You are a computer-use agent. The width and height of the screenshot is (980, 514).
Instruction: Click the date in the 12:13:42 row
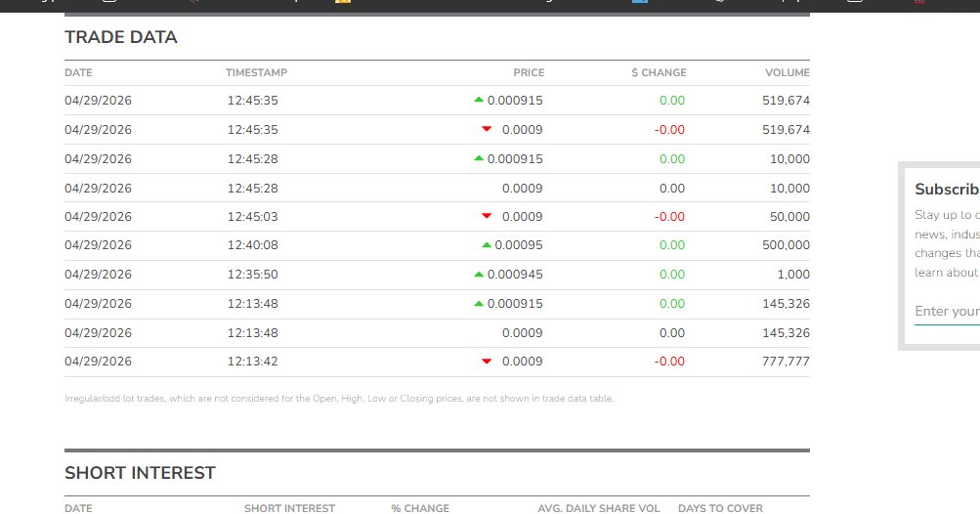click(x=98, y=362)
